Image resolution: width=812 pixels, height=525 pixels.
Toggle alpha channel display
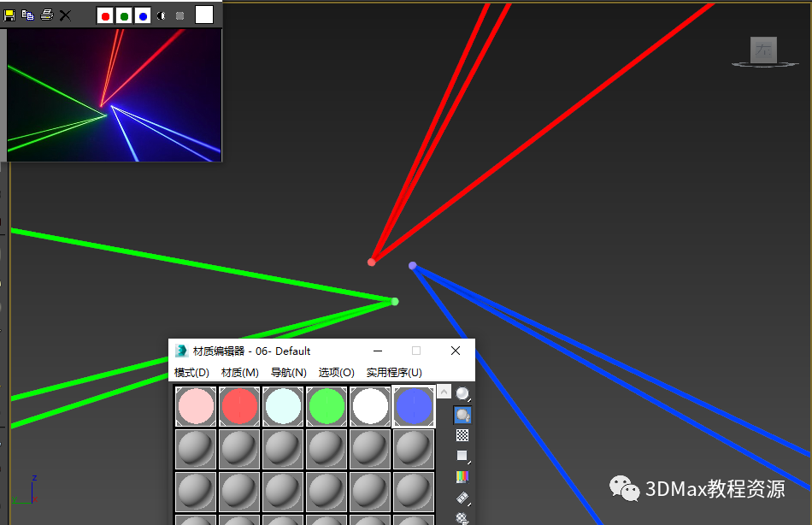pyautogui.click(x=161, y=16)
